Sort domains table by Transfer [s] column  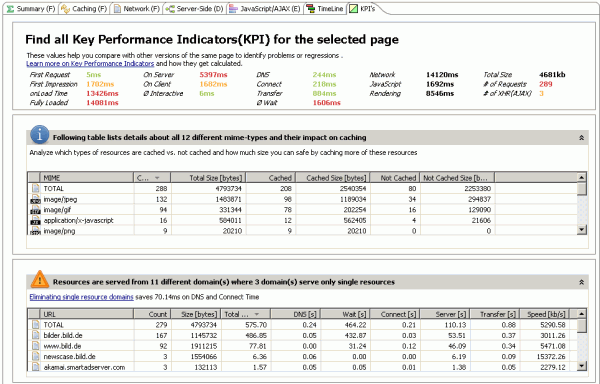(494, 314)
